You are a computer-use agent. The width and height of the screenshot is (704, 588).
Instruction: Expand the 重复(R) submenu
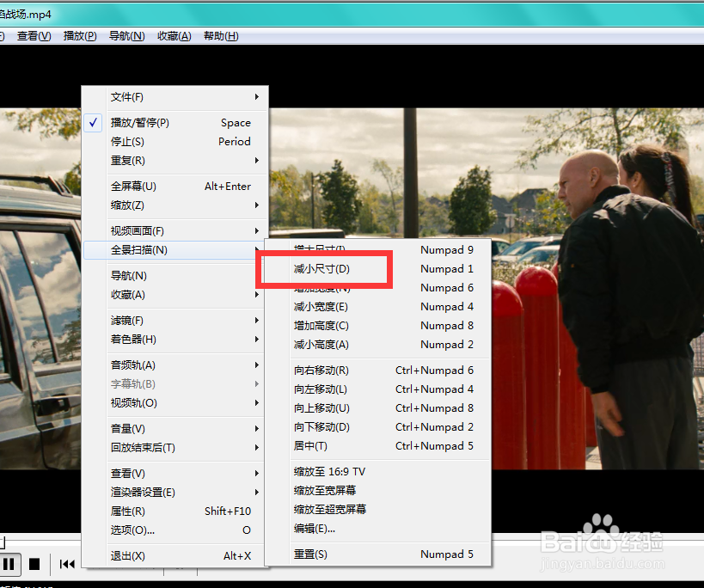click(x=175, y=161)
